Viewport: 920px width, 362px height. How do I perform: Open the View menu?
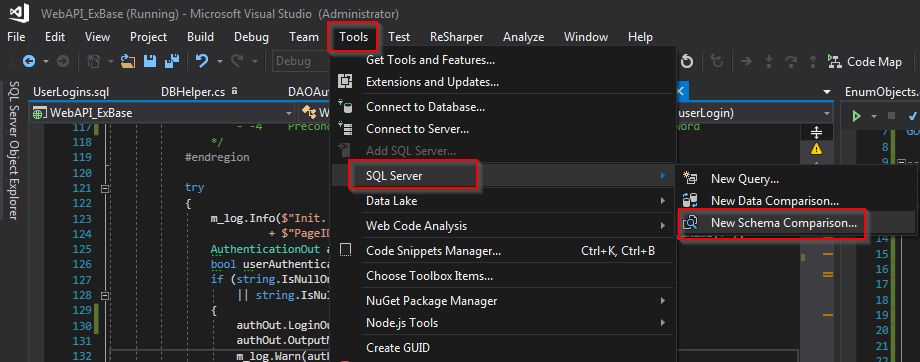click(x=97, y=37)
